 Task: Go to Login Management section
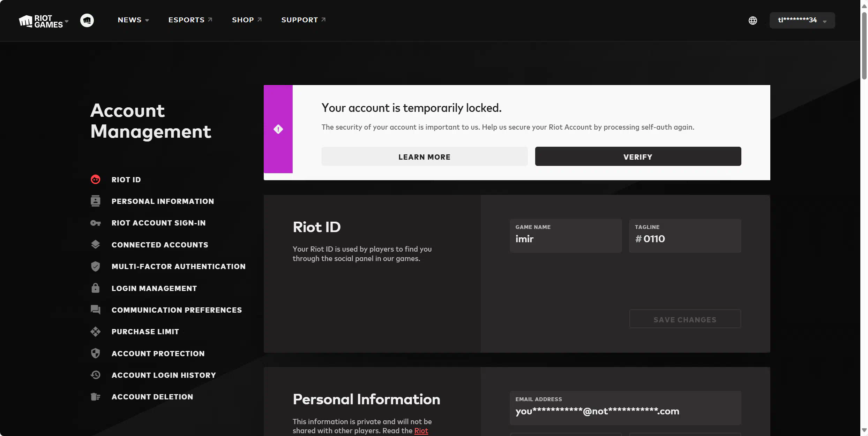pyautogui.click(x=154, y=288)
